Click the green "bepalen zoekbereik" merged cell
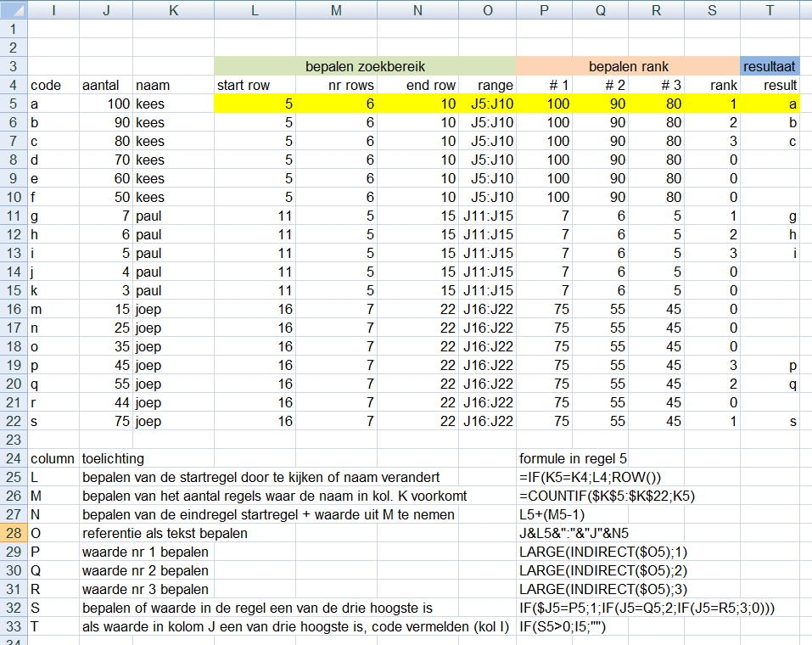 tap(364, 66)
